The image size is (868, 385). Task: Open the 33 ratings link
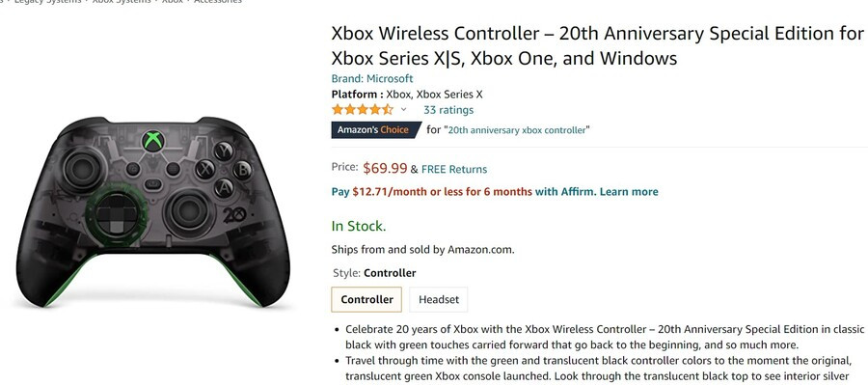(448, 110)
